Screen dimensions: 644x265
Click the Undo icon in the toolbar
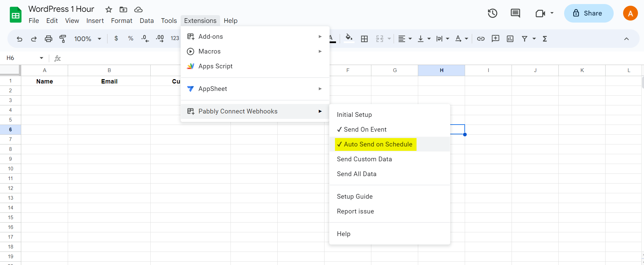pyautogui.click(x=20, y=39)
